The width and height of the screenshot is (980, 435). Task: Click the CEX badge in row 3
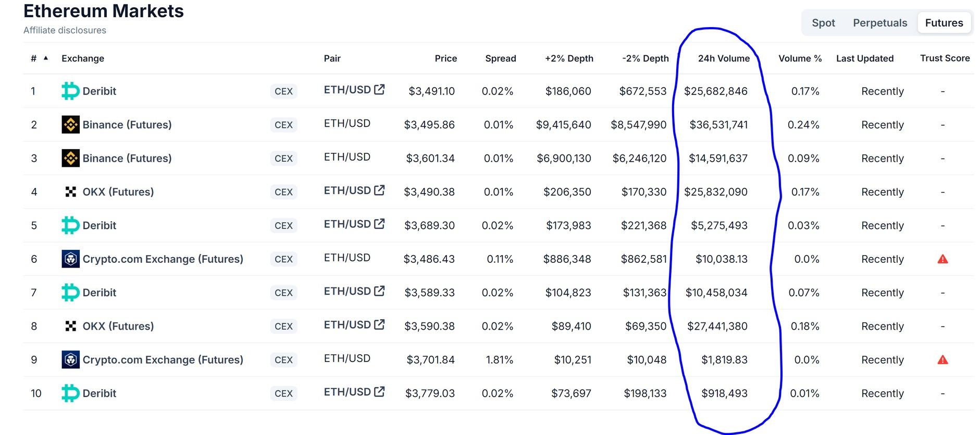(x=283, y=159)
